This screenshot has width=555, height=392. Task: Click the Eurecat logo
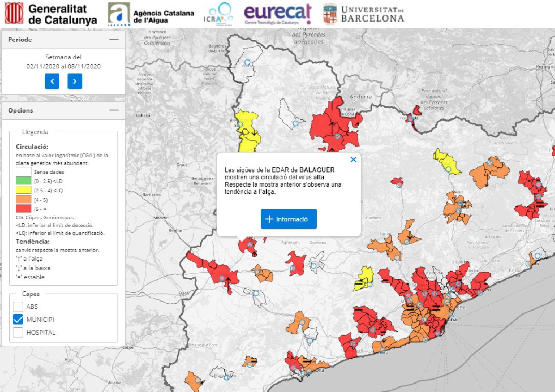pyautogui.click(x=277, y=14)
